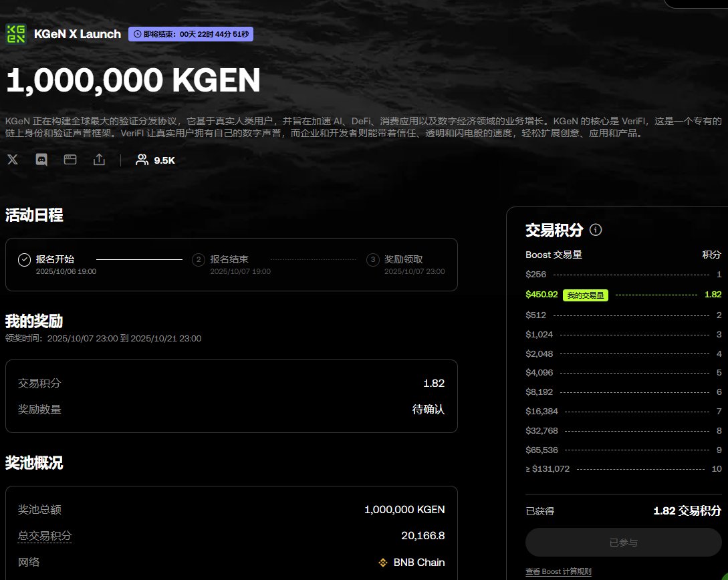The height and width of the screenshot is (580, 728).
Task: Click the 即将结束 countdown badge
Action: pyautogui.click(x=191, y=34)
